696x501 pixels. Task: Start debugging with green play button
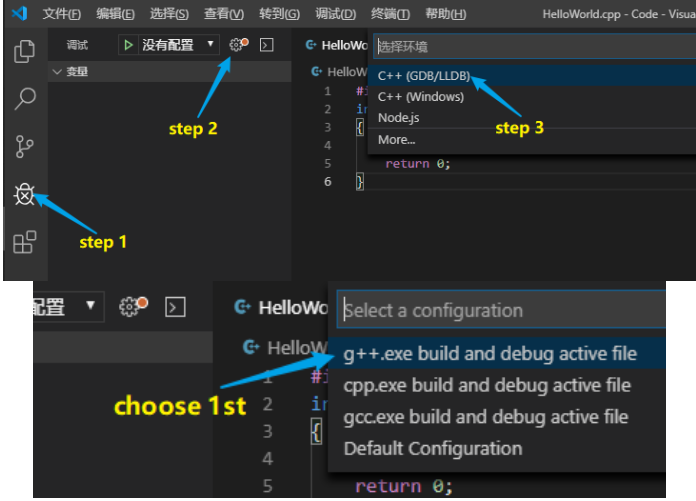coord(128,45)
